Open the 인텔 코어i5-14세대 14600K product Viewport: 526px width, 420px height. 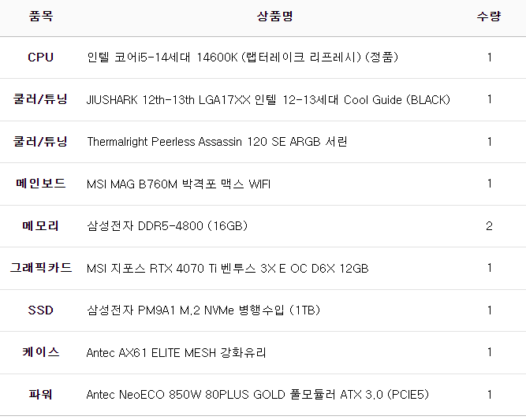(242, 58)
